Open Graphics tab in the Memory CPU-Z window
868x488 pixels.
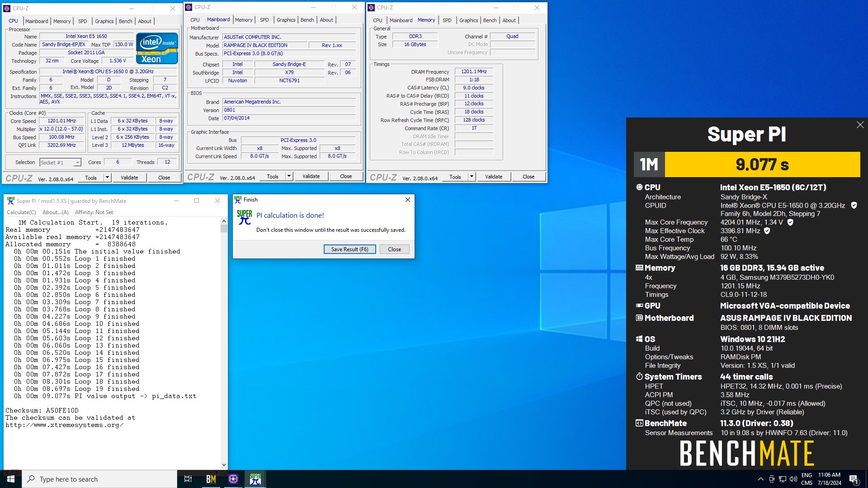[468, 20]
